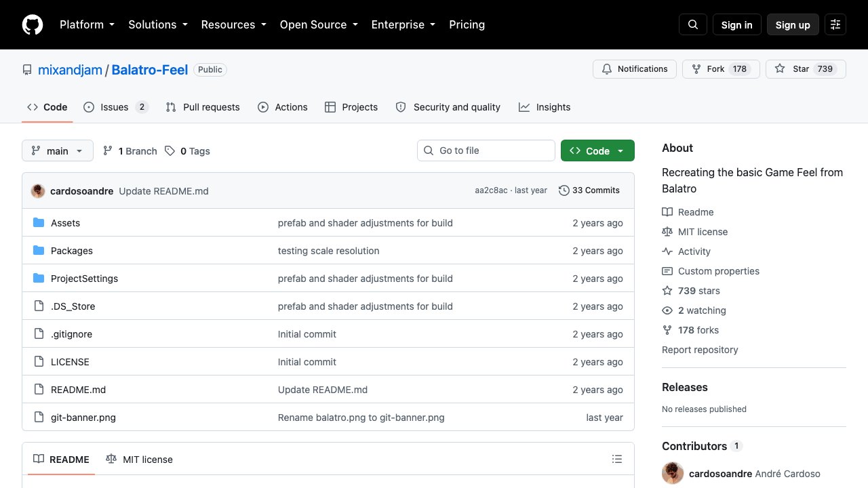Screen dimensions: 868x488
Task: Click the Report repository link
Action: click(x=700, y=350)
